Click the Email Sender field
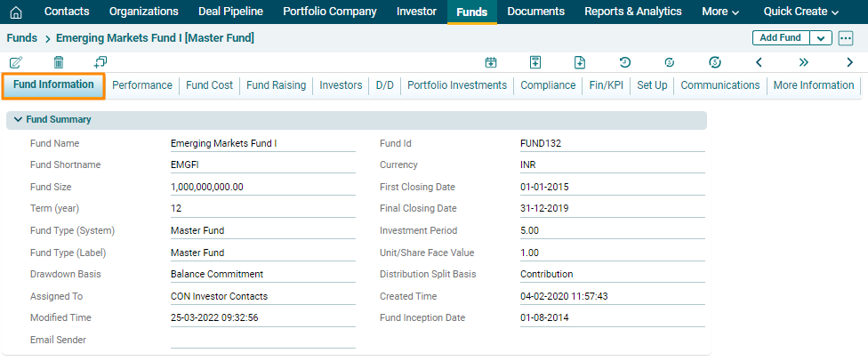This screenshot has height=361, width=868. pos(262,340)
